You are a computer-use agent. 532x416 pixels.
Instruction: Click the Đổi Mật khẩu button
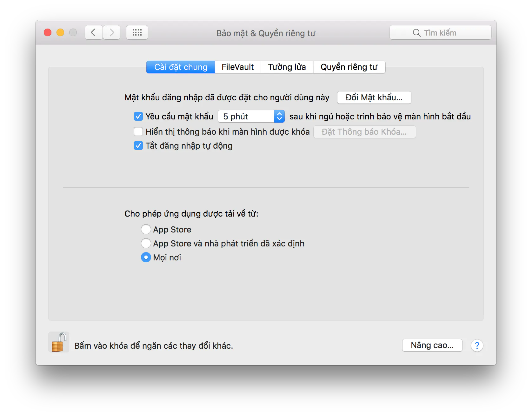(374, 97)
